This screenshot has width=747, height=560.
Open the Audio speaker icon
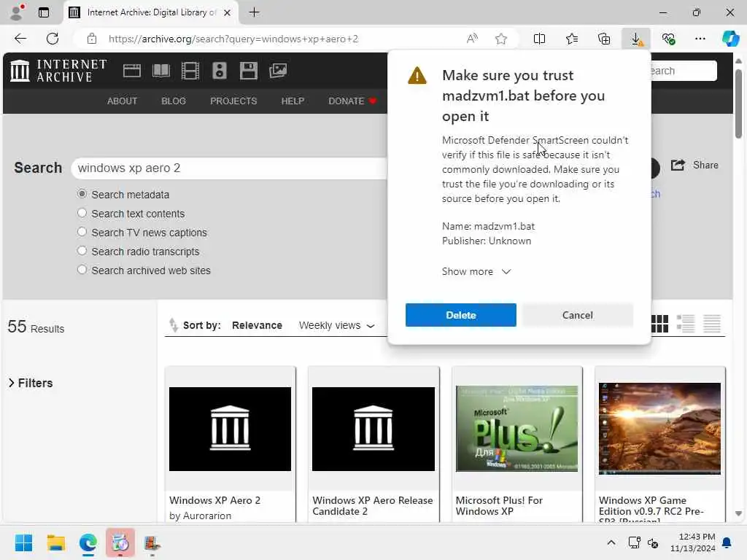pos(220,71)
